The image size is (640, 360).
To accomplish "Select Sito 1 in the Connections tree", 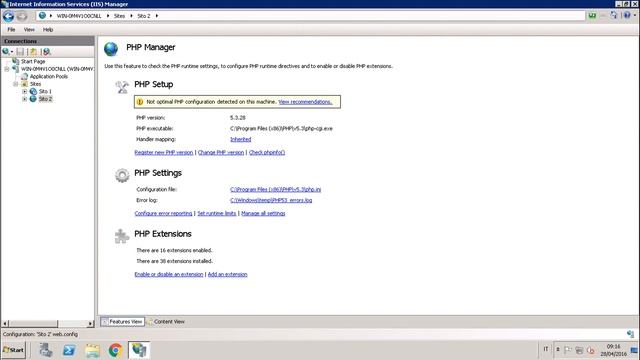I will click(x=45, y=91).
